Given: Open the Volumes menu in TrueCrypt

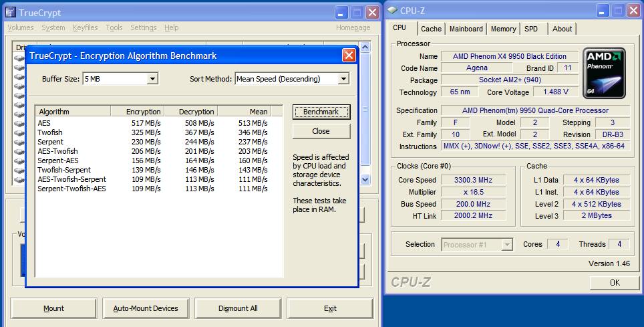Looking at the screenshot, I should click(x=21, y=27).
